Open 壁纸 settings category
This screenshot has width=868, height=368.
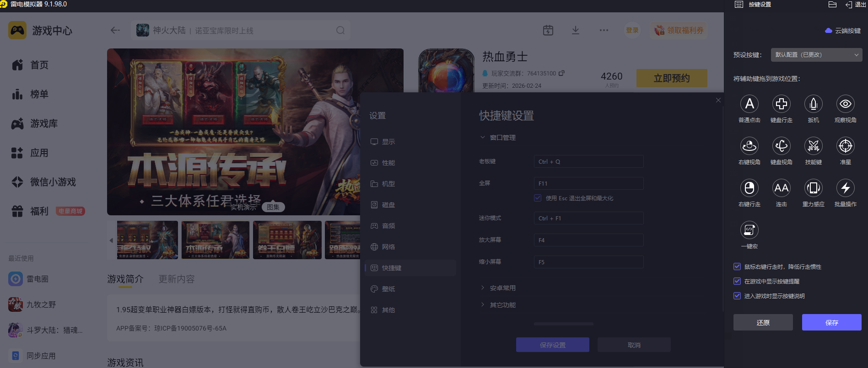coord(410,289)
